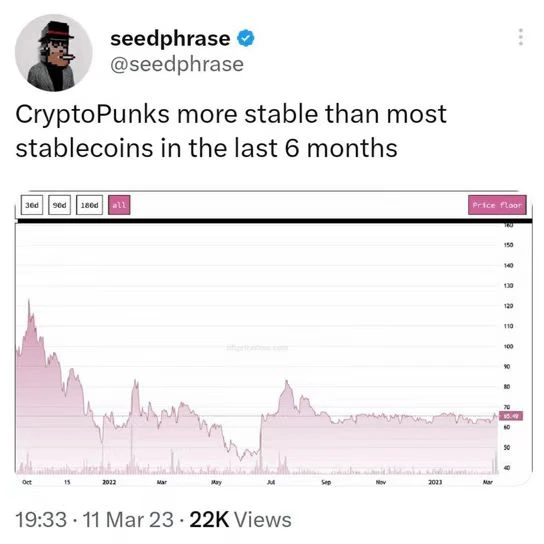Image resolution: width=544 pixels, height=544 pixels.
Task: Toggle the Price floor button
Action: pos(497,205)
